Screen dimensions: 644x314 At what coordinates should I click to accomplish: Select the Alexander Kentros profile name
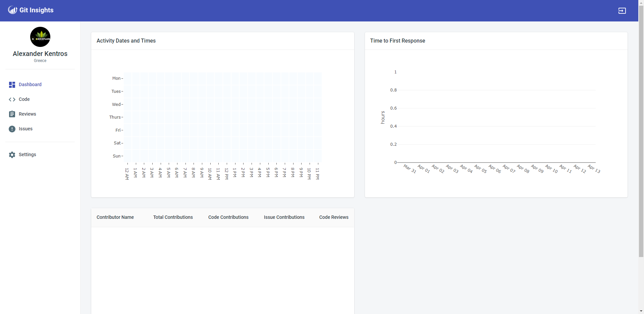40,54
